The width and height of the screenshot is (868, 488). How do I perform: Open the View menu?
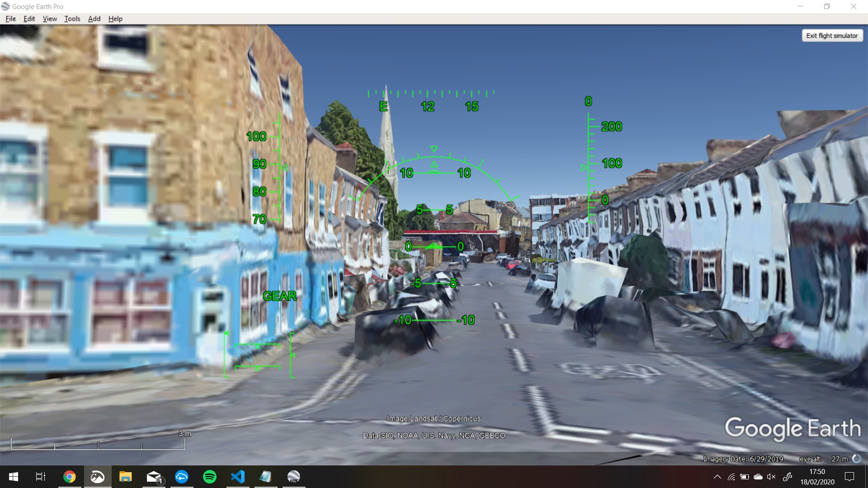click(50, 19)
